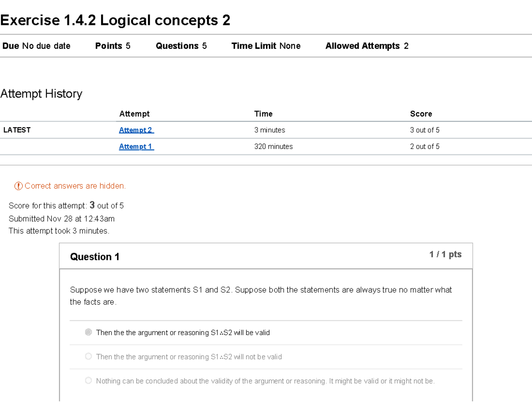The width and height of the screenshot is (532, 411).
Task: Click the 'Question 1' panel header
Action: (x=94, y=256)
